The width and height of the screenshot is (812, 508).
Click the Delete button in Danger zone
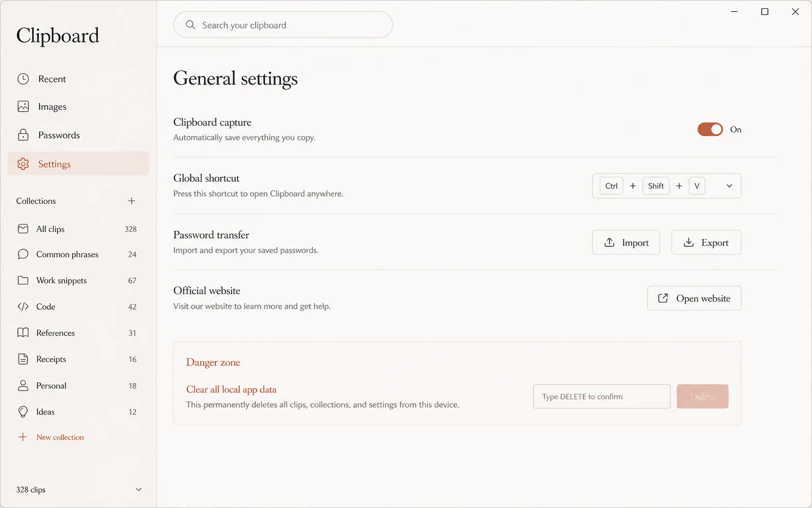click(x=702, y=396)
